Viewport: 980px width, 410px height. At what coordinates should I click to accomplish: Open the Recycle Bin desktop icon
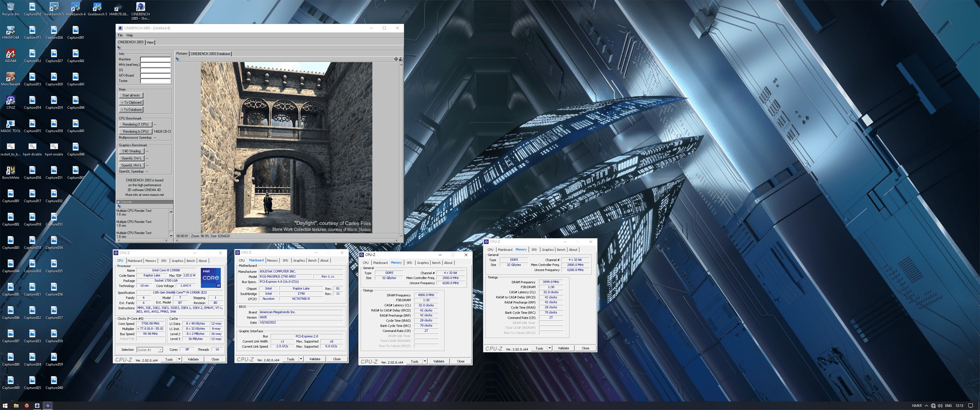pyautogui.click(x=11, y=9)
